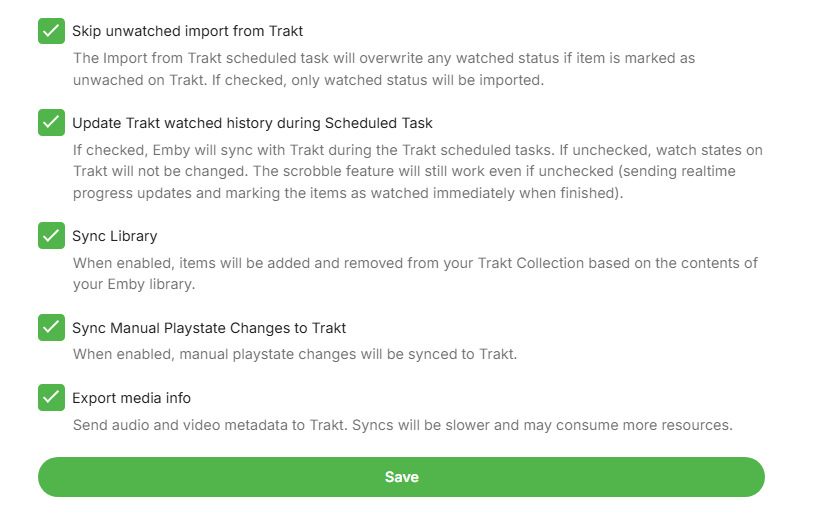The image size is (830, 516).
Task: Turn off the Export media info checkbox
Action: pos(51,398)
